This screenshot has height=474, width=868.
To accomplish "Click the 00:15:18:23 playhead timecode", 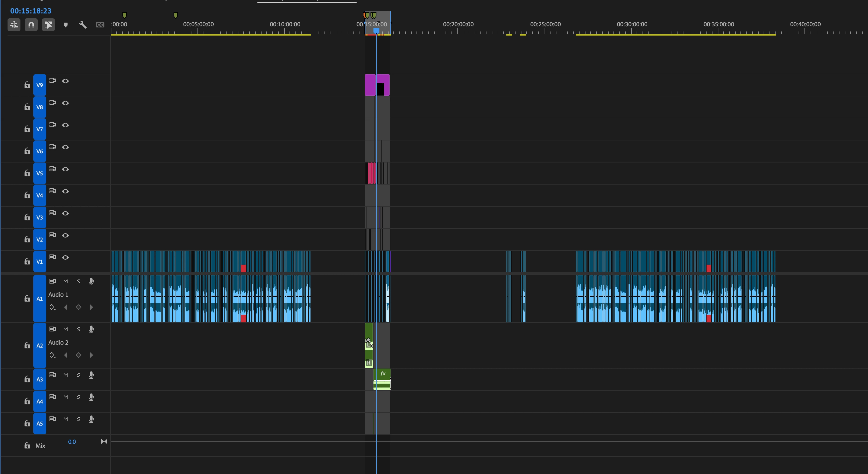I will click(31, 11).
